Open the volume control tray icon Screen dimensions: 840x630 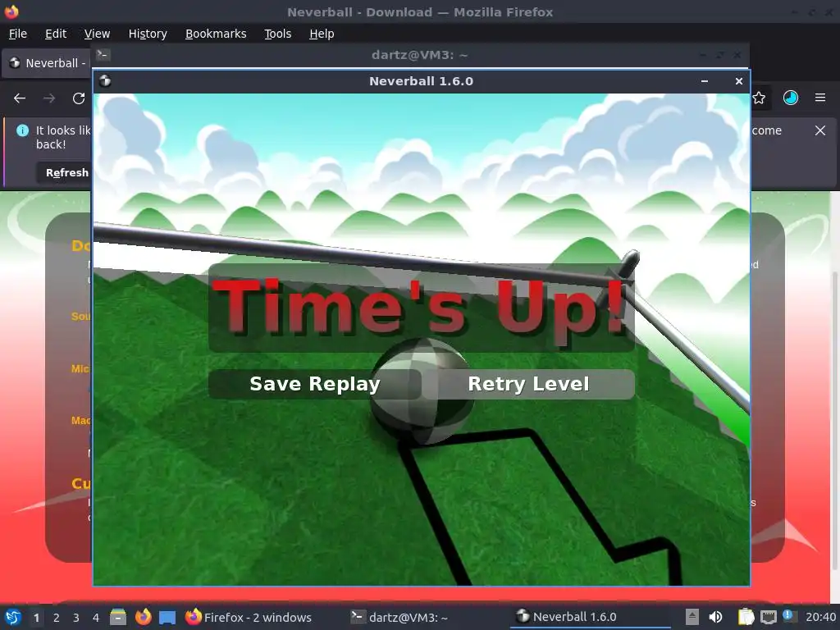[715, 617]
